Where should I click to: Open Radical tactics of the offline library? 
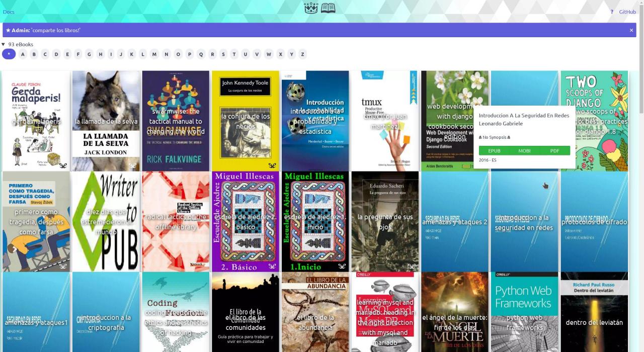[176, 221]
